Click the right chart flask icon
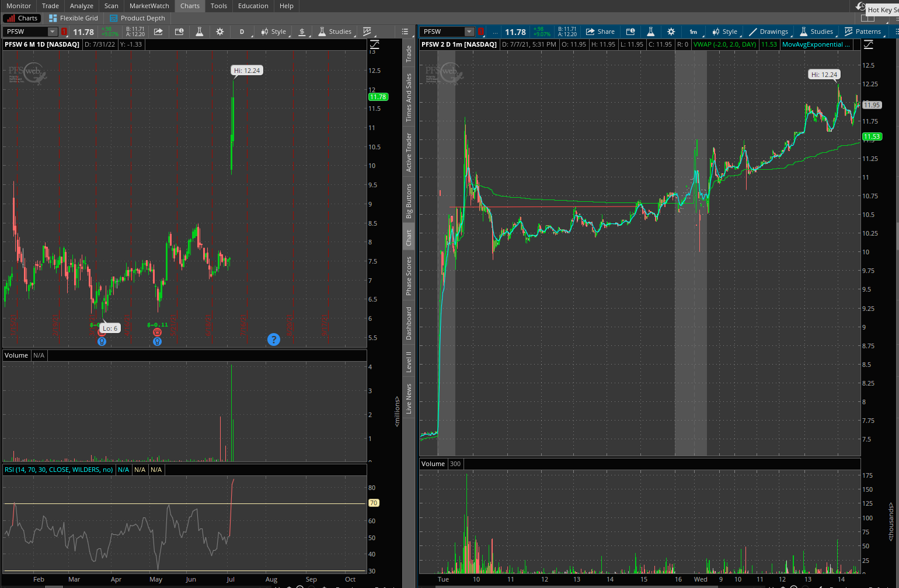 651,32
